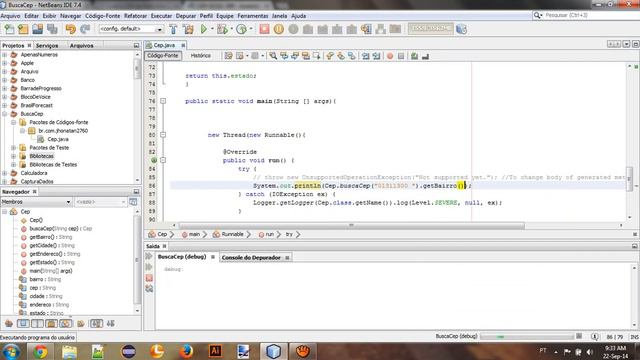Viewport: 640px width, 360px height.
Task: Open the Debug Project arrow dropdown
Action: 231,29
